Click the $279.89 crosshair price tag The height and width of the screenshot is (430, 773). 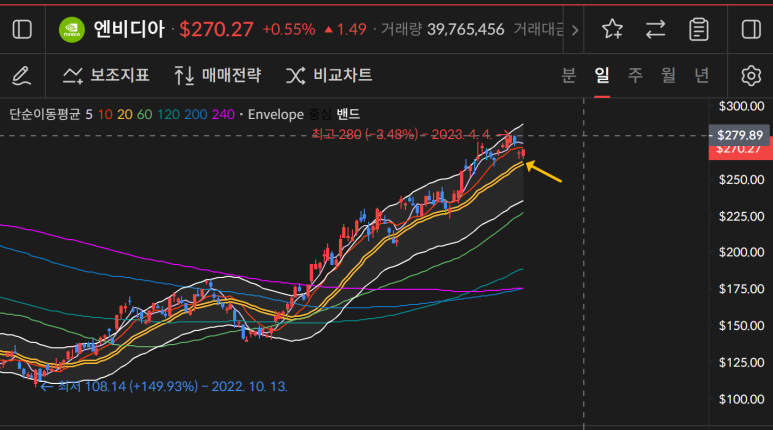click(x=739, y=135)
